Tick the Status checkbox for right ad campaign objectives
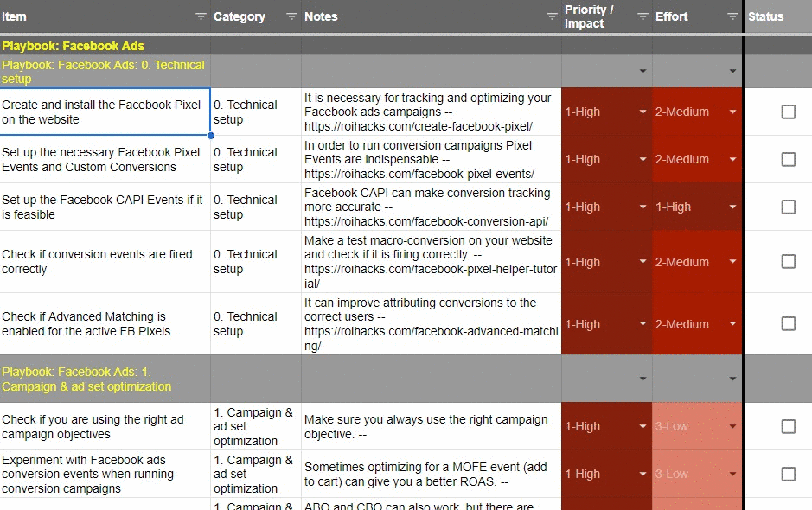Viewport: 812px width, 510px height. point(788,427)
